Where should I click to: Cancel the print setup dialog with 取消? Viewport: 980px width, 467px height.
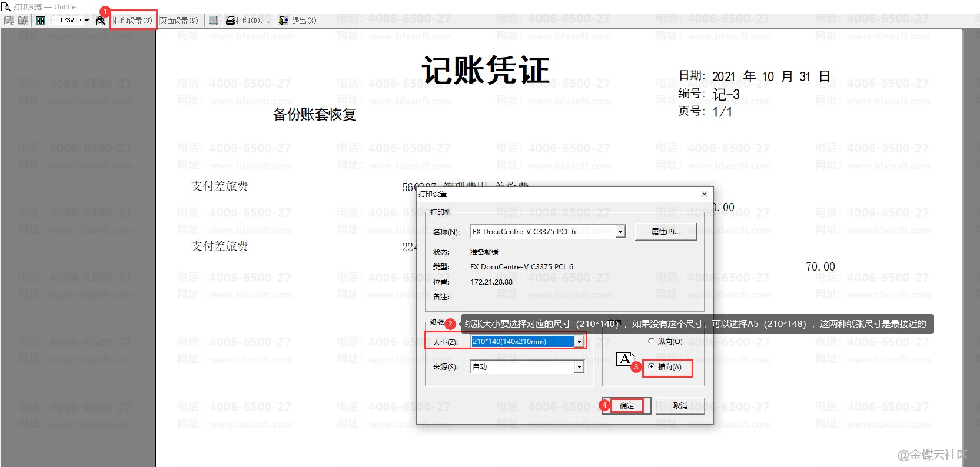680,406
